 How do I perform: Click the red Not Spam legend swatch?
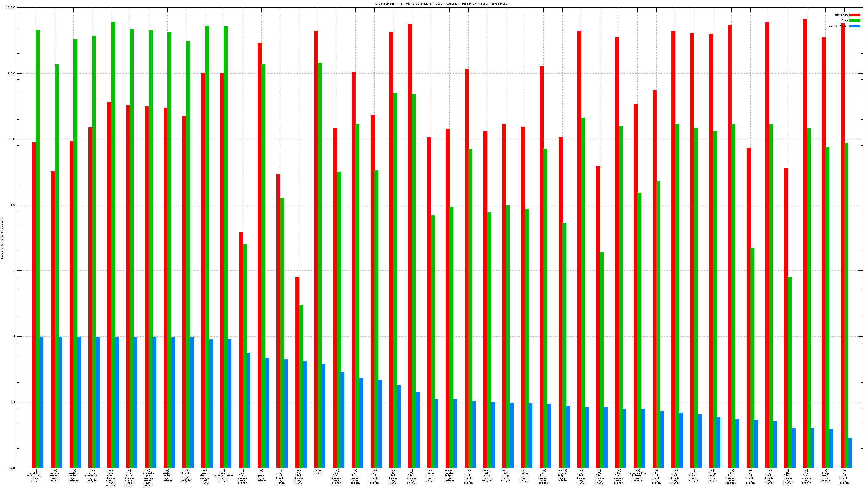[x=854, y=15]
